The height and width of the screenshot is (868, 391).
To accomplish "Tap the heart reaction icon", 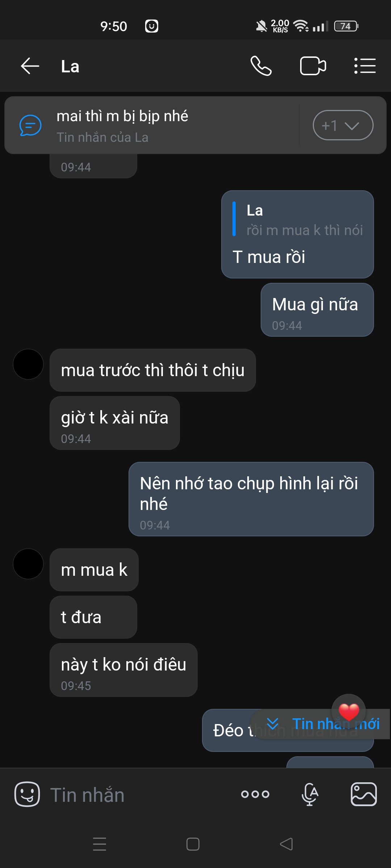I will (x=349, y=711).
